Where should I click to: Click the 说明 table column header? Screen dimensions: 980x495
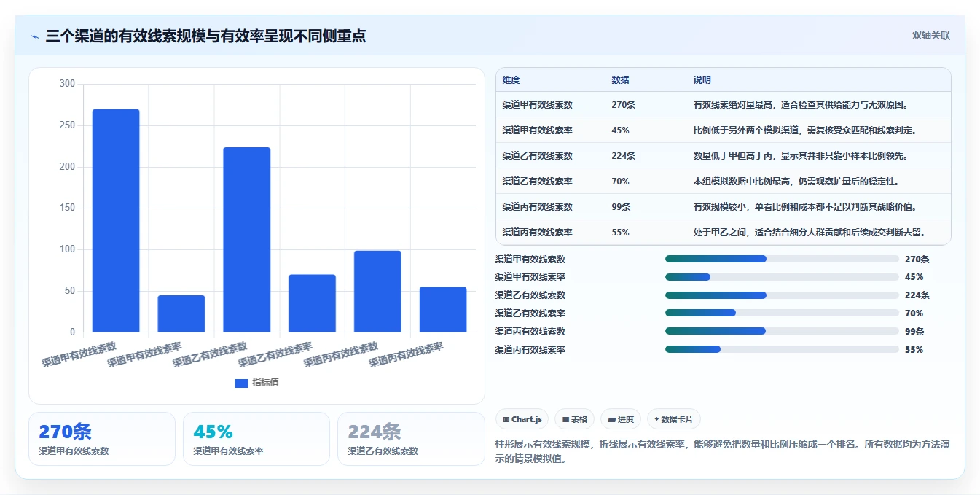pyautogui.click(x=702, y=80)
